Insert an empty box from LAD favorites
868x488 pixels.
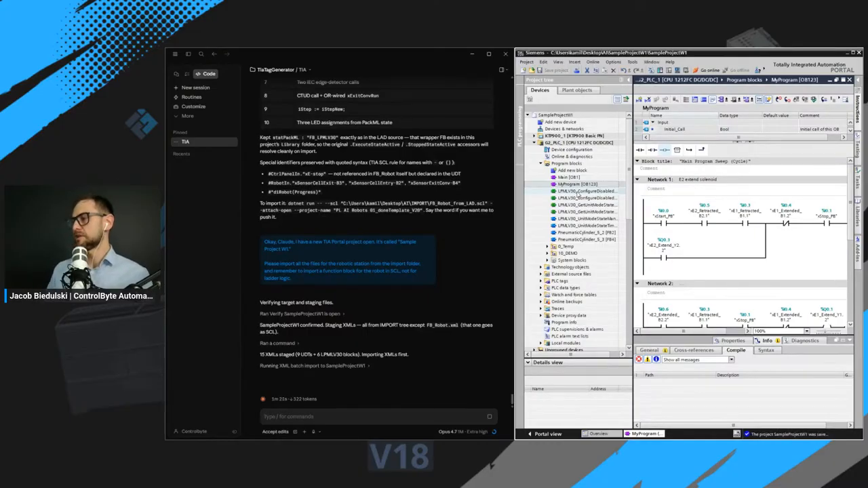point(677,150)
